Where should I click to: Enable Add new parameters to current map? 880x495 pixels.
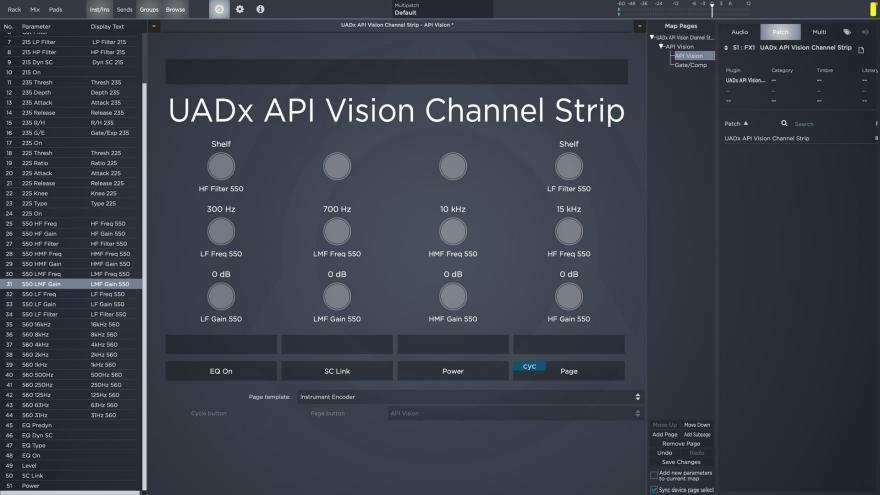tap(654, 475)
